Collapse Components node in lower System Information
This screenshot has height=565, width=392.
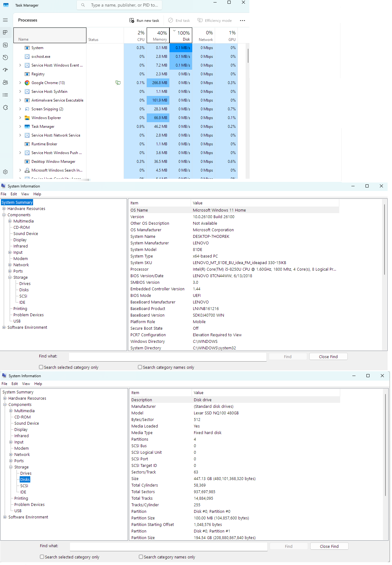pos(5,405)
